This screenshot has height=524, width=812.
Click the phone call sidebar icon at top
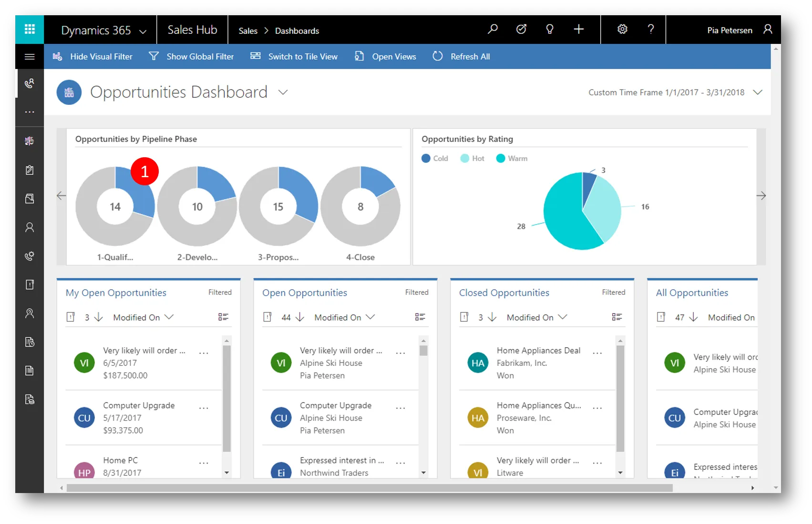click(x=30, y=84)
